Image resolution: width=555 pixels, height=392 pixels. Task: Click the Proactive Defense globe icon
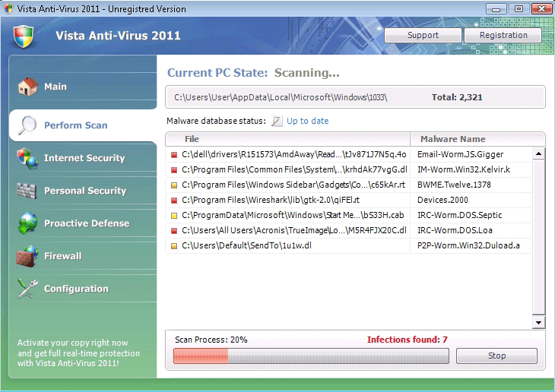point(28,223)
